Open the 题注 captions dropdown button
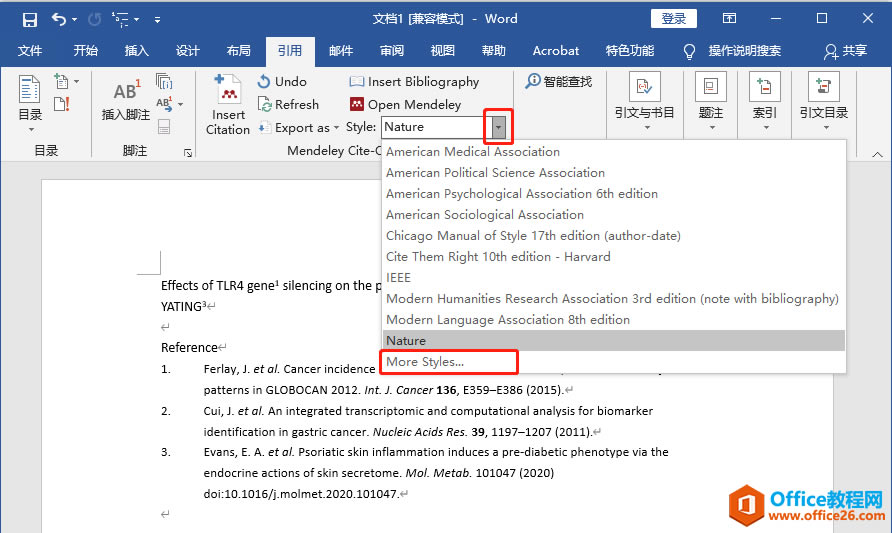 click(711, 102)
